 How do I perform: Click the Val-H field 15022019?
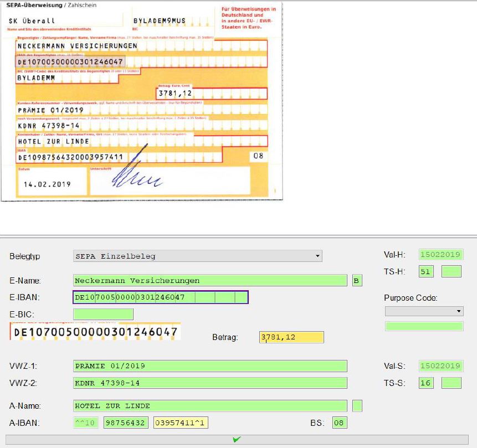441,255
